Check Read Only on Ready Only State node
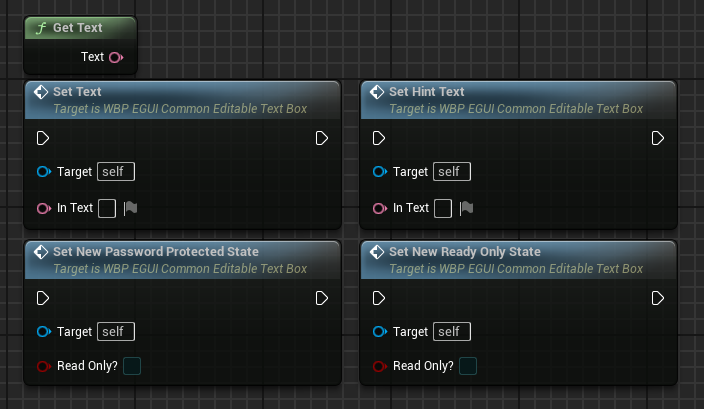This screenshot has width=704, height=409. click(x=468, y=366)
